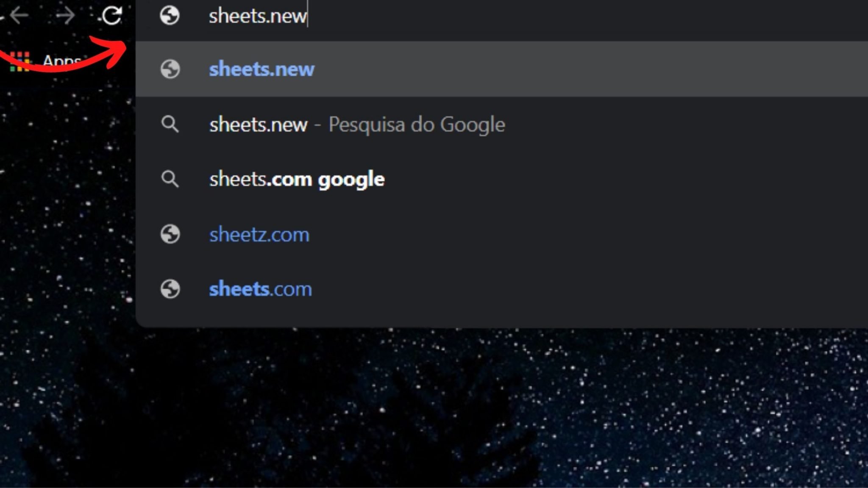Go forward with the right arrow
This screenshot has width=868, height=488.
(66, 16)
